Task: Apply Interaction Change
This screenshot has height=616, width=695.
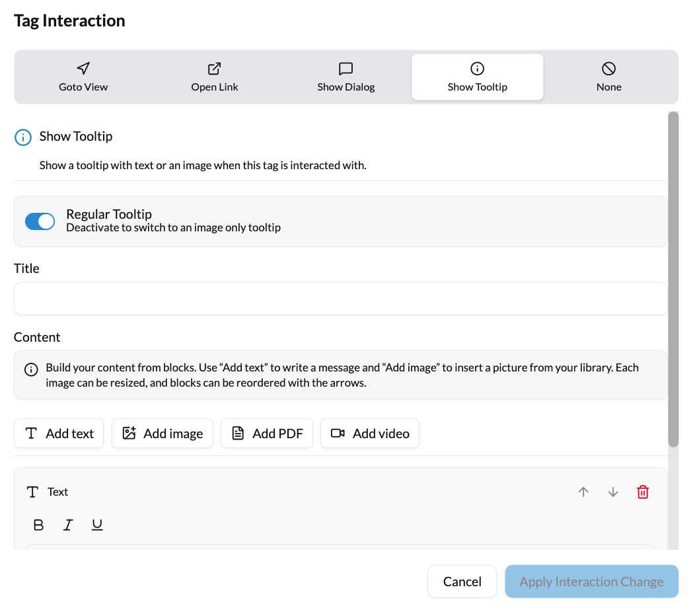Action: (591, 582)
